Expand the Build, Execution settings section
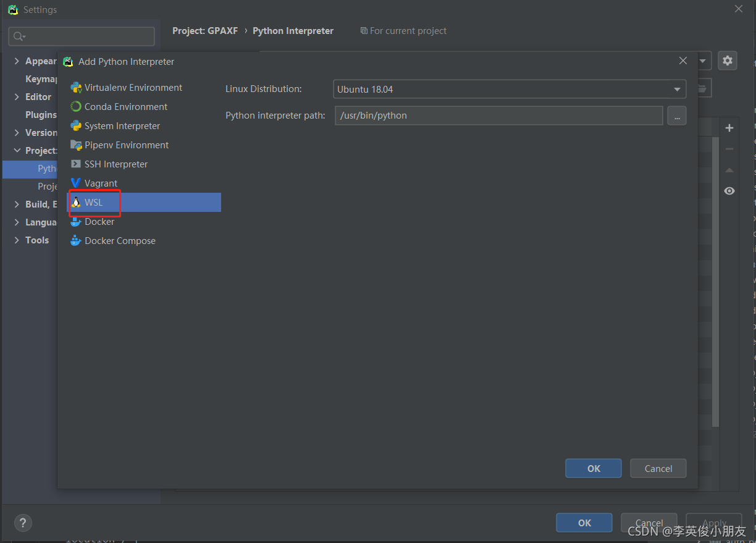This screenshot has height=543, width=756. click(17, 204)
